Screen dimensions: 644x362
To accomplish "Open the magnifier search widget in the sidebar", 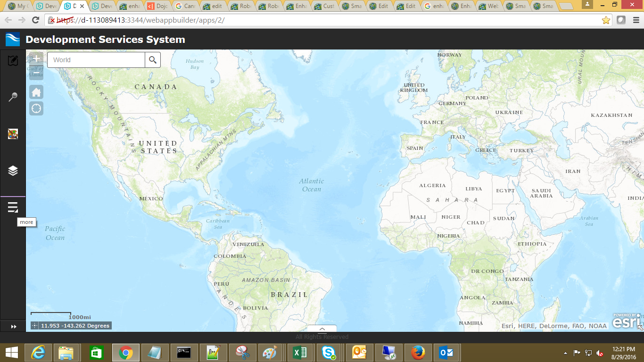I will pyautogui.click(x=13, y=98).
